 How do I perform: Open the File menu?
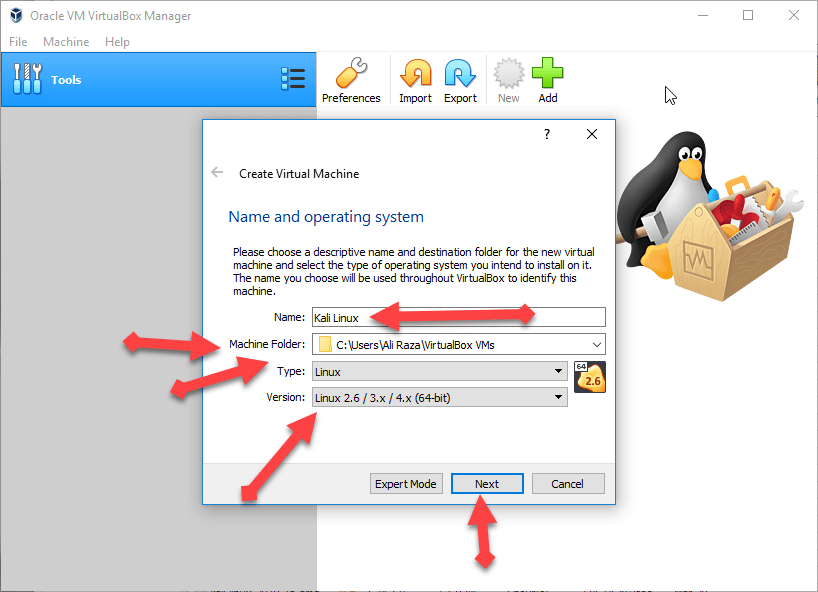pos(18,42)
